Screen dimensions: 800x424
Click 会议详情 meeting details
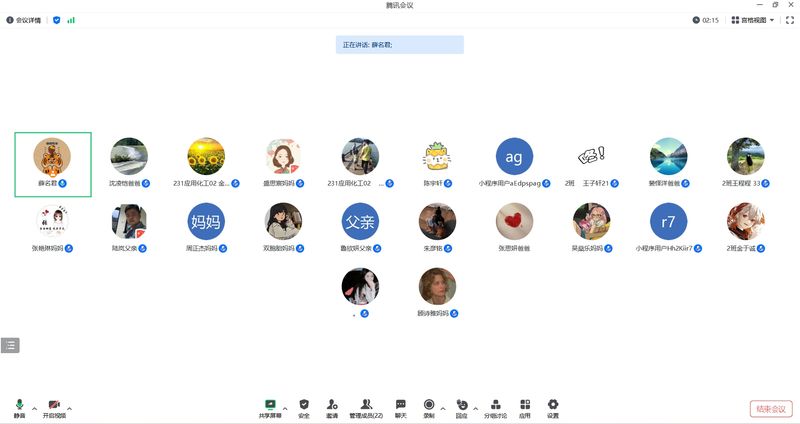click(x=23, y=20)
